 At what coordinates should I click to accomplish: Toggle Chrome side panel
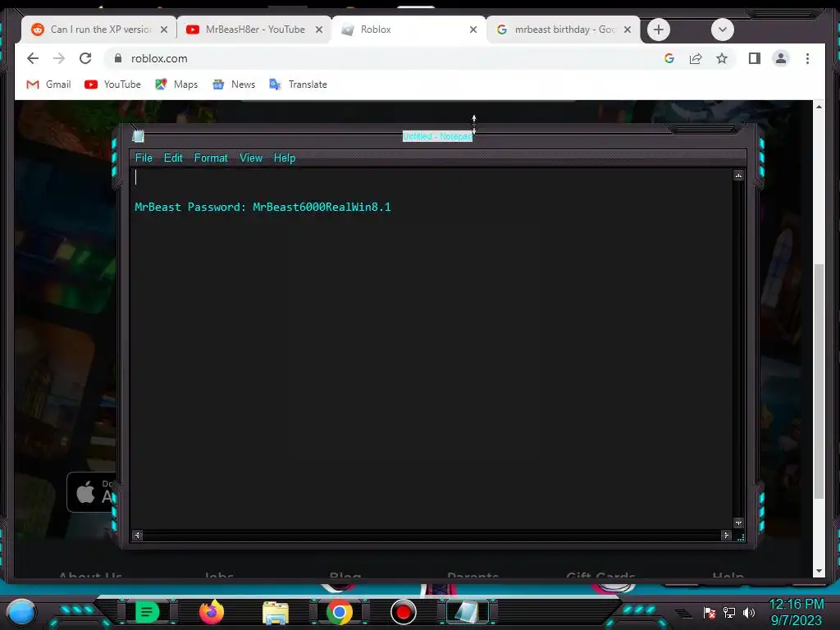coord(755,58)
